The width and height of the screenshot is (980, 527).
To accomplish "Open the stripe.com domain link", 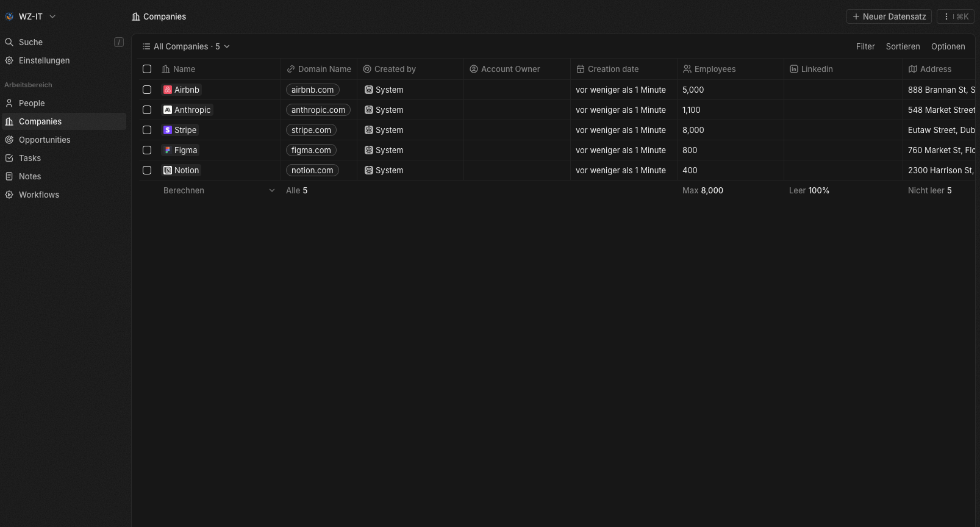I will click(311, 130).
